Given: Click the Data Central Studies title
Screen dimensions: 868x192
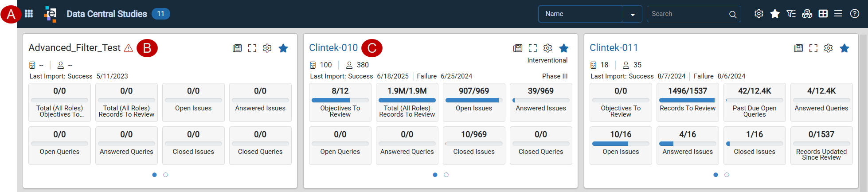Looking at the screenshot, I should coord(107,14).
